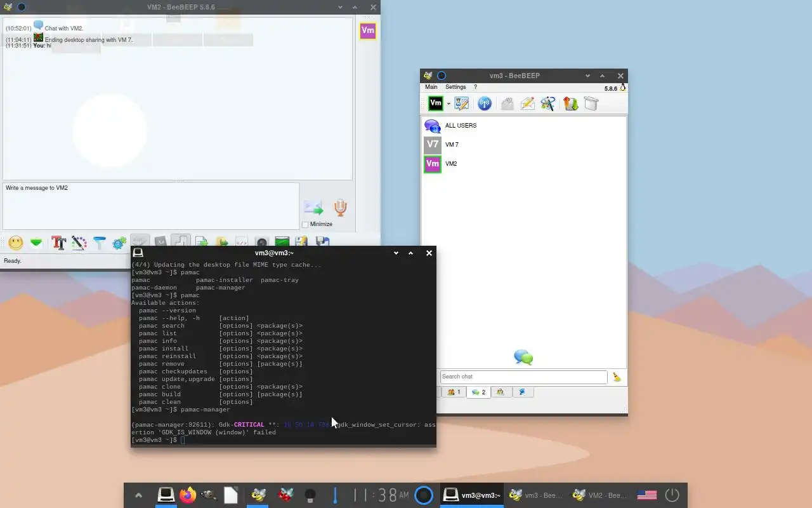Expand the taskbar up-arrow tray chevron

[138, 495]
